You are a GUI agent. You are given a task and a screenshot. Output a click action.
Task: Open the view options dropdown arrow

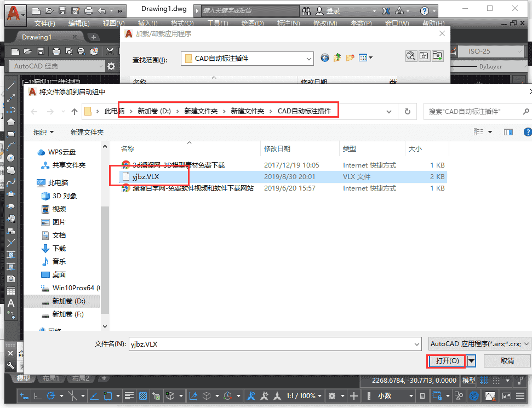coord(490,132)
